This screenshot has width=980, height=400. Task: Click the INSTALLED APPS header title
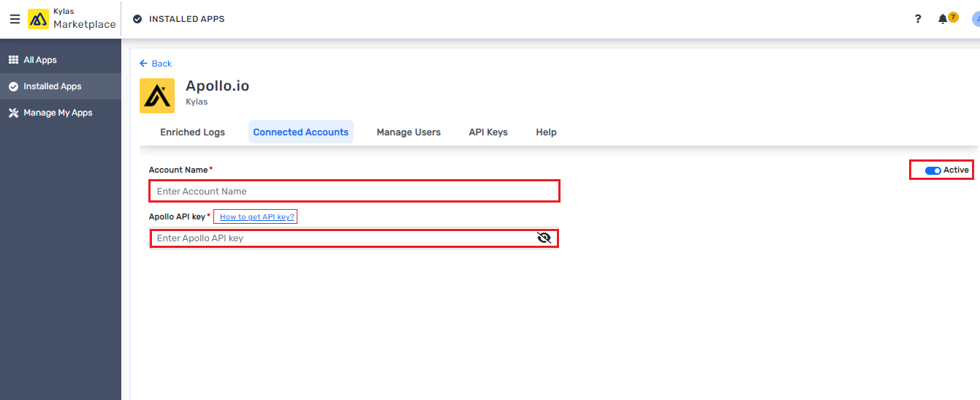(x=187, y=19)
